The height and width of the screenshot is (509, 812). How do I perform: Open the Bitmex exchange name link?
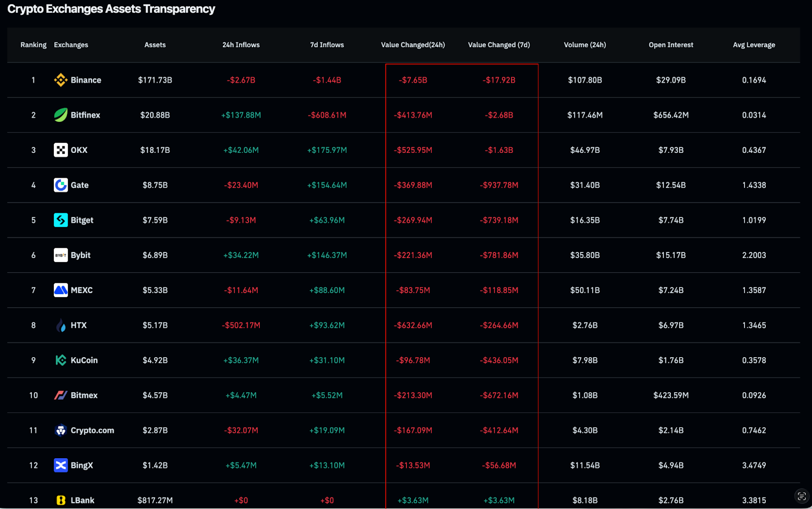(84, 396)
